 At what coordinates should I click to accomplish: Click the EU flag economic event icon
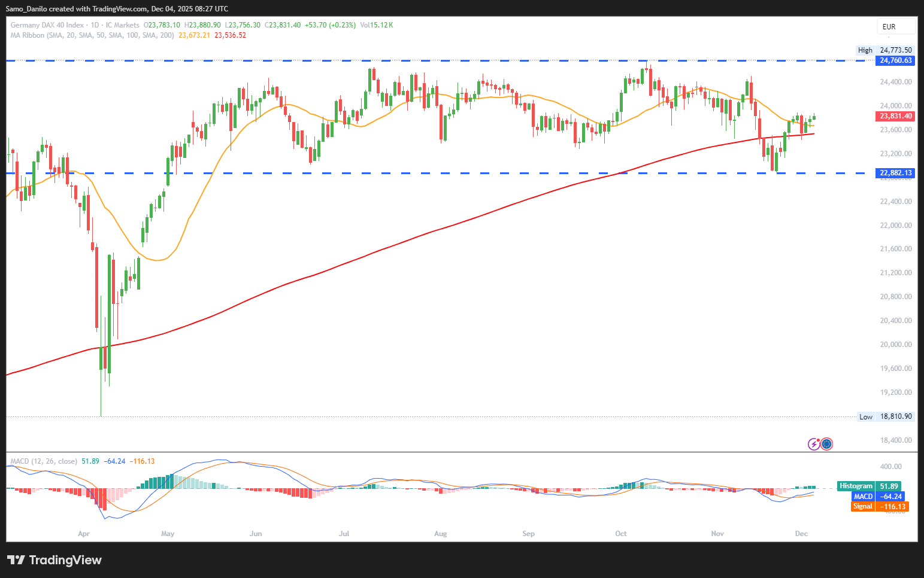tap(826, 444)
